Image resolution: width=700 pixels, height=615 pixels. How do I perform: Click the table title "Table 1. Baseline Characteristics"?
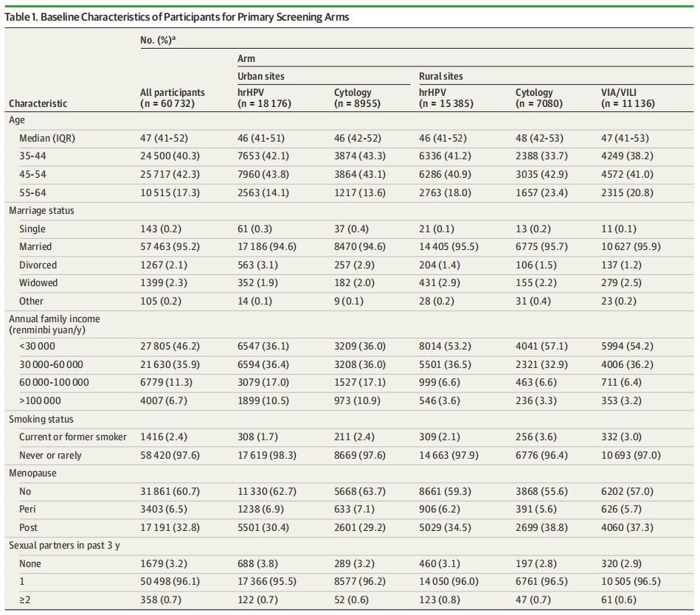[x=177, y=17]
